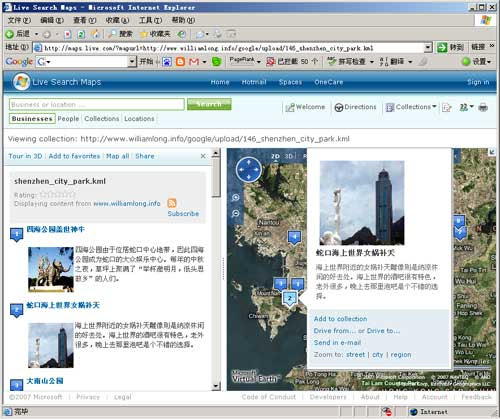This screenshot has width=500, height=419.
Task: Click the printer icon in map toolbar
Action: tap(483, 107)
